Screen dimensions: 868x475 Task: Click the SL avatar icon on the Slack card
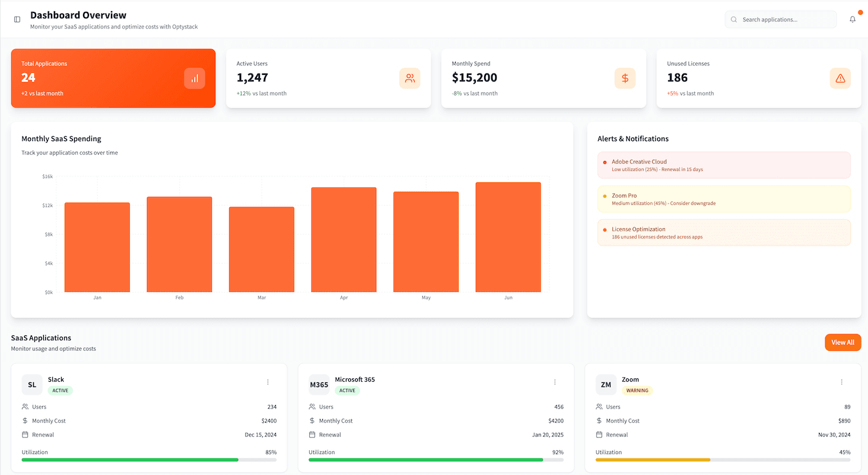(32, 385)
